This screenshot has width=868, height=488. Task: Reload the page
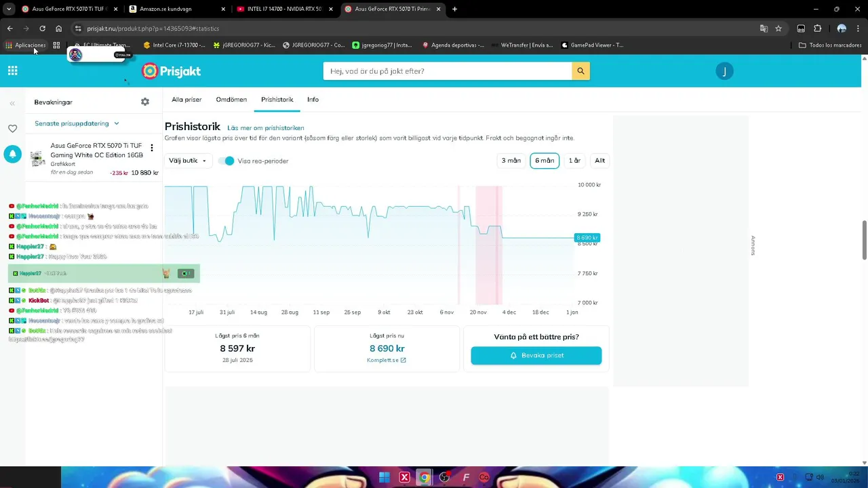click(x=42, y=28)
